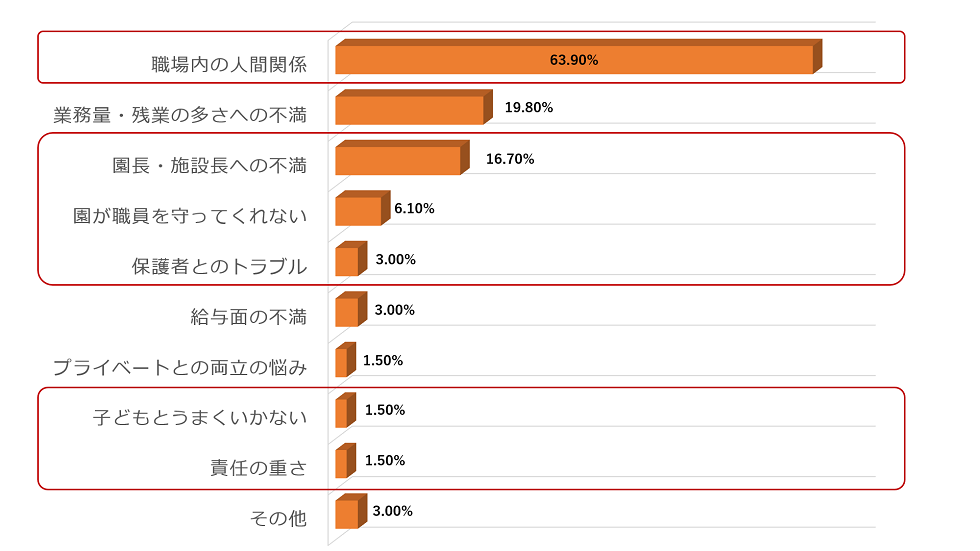This screenshot has width=980, height=551.
Task: Select the 保護者とのトラブル axis label
Action: [x=219, y=266]
